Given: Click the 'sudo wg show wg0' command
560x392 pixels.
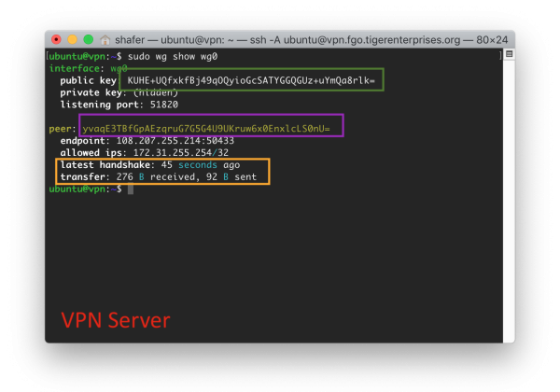Looking at the screenshot, I should point(173,56).
